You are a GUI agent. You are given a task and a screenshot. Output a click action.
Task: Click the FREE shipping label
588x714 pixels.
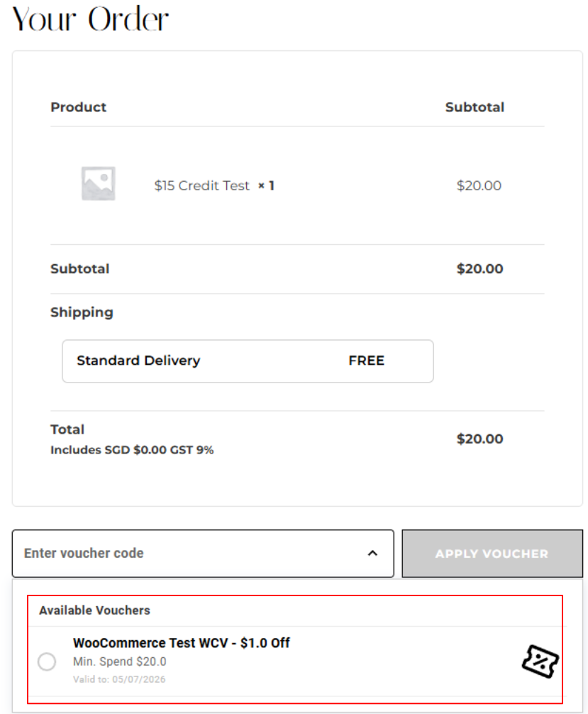(367, 361)
